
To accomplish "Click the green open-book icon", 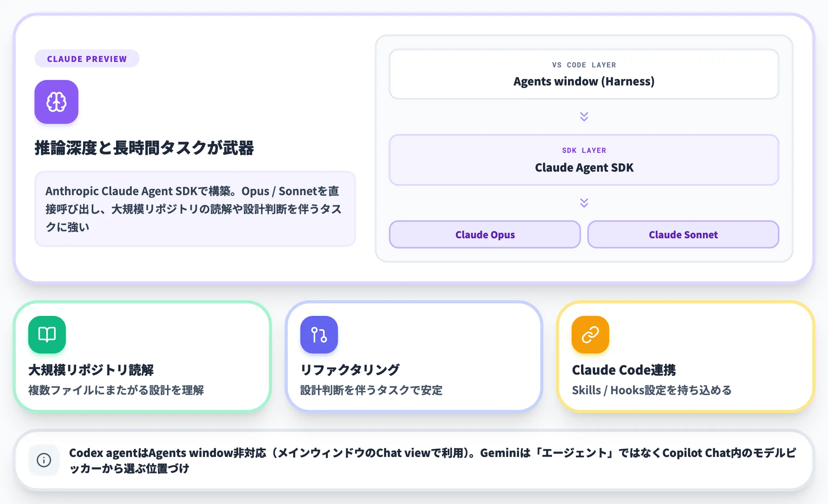I will 47,335.
